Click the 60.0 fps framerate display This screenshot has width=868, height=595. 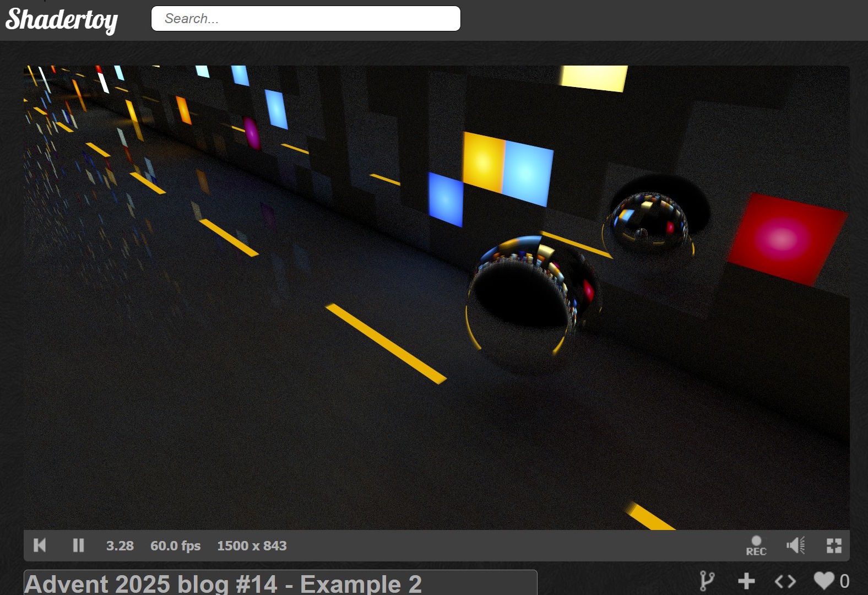tap(175, 546)
